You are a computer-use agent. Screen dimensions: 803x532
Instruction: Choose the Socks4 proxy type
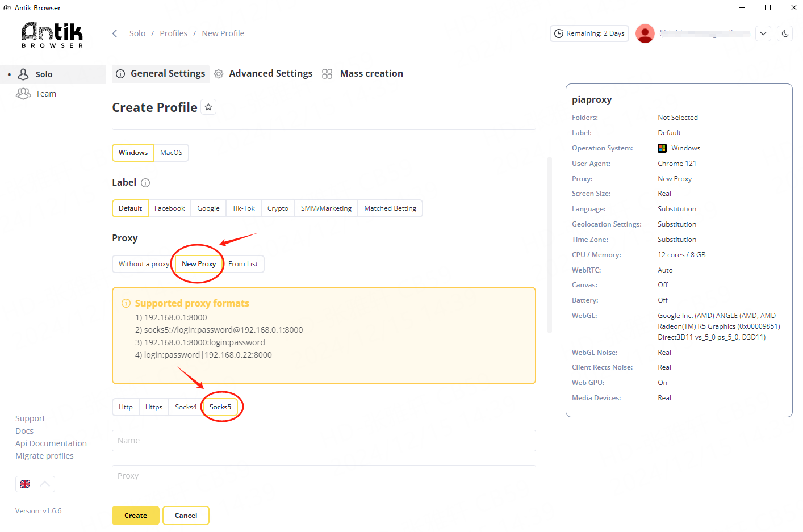coord(186,407)
